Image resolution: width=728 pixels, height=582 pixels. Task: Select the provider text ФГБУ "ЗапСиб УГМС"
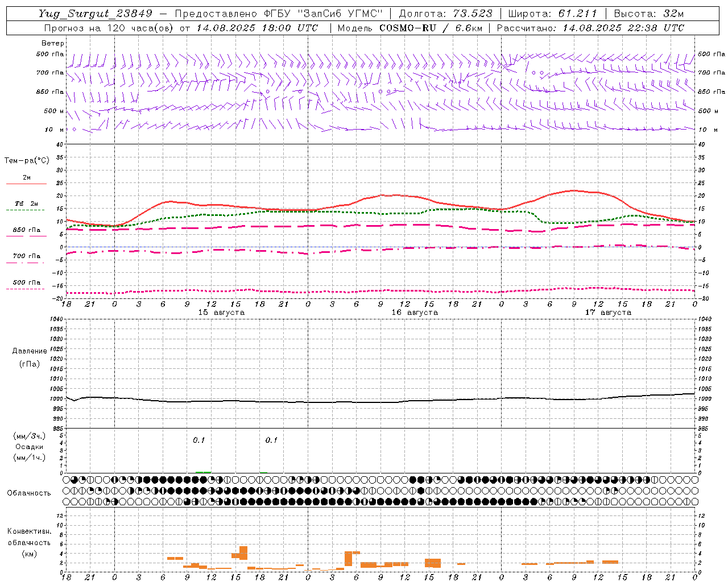pos(324,14)
